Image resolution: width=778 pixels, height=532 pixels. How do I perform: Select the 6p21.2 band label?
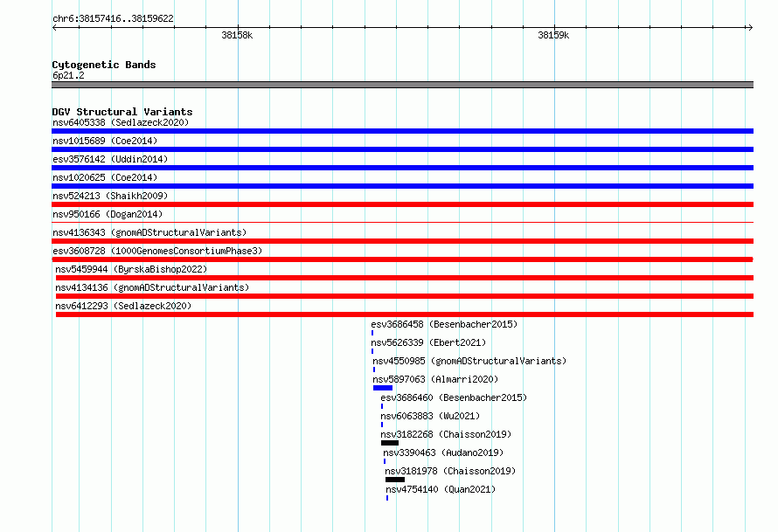tap(68, 75)
